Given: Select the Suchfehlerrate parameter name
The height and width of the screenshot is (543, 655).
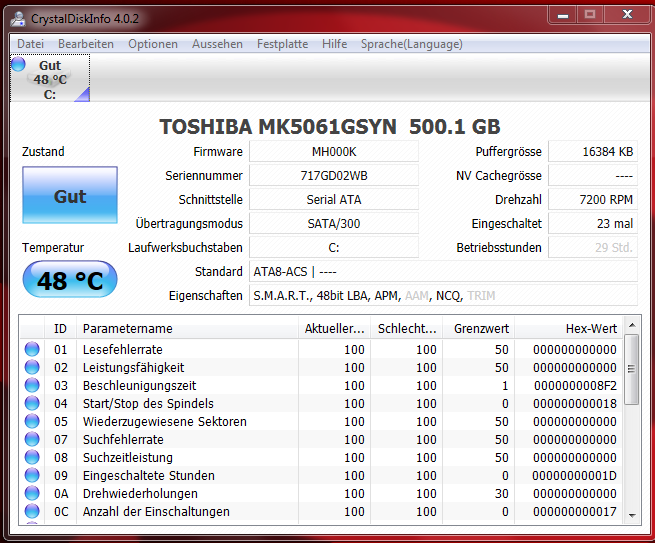Looking at the screenshot, I should [x=123, y=439].
